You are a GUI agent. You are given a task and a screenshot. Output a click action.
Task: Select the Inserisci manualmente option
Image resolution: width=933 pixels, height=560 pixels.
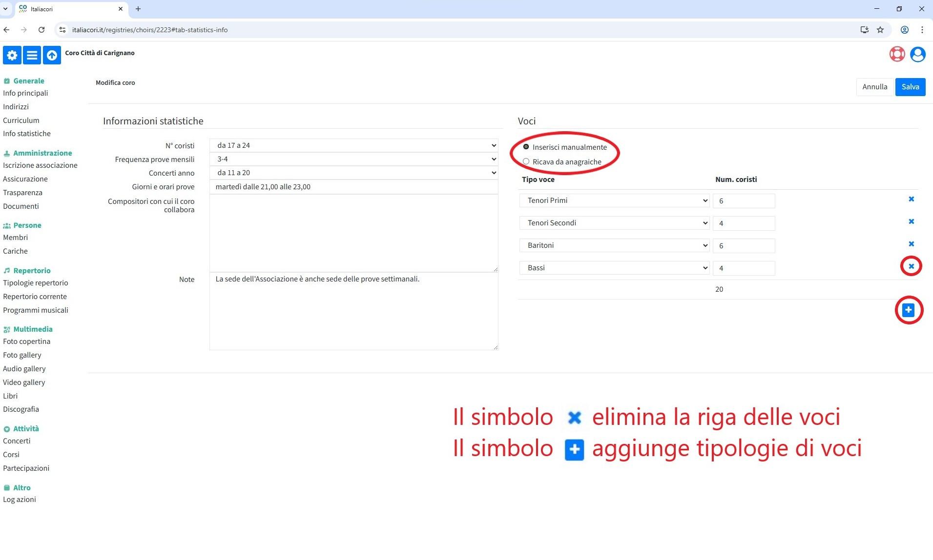526,147
